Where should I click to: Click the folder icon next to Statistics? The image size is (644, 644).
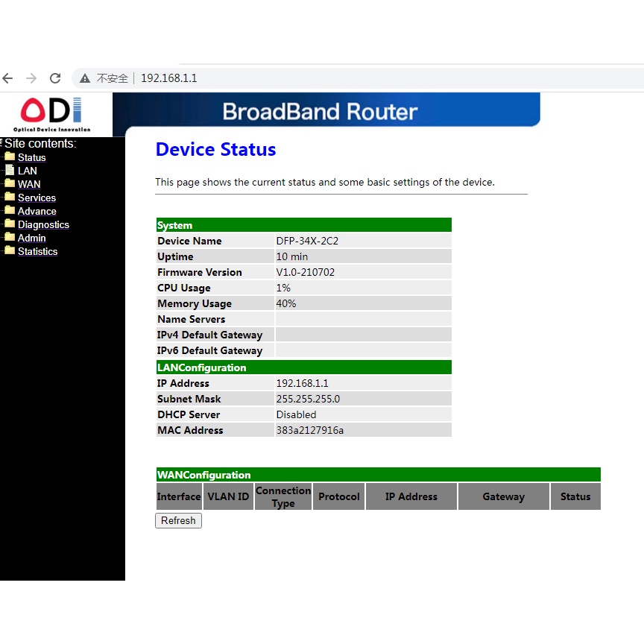10,250
